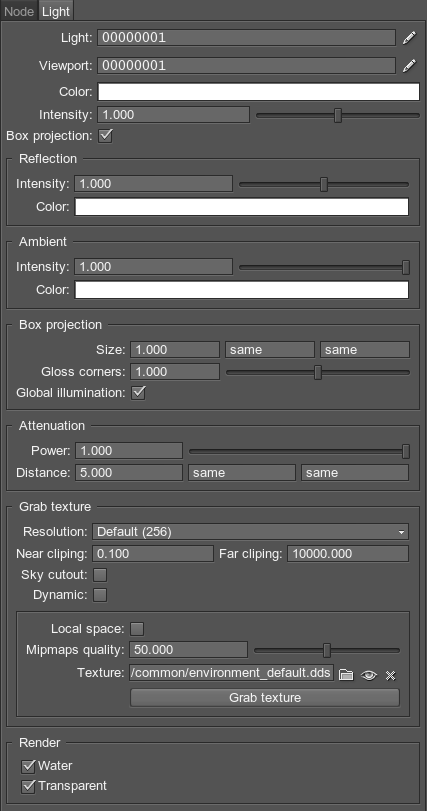Image resolution: width=427 pixels, height=811 pixels.
Task: Click the Mipmaps quality slider handle
Action: click(x=327, y=650)
